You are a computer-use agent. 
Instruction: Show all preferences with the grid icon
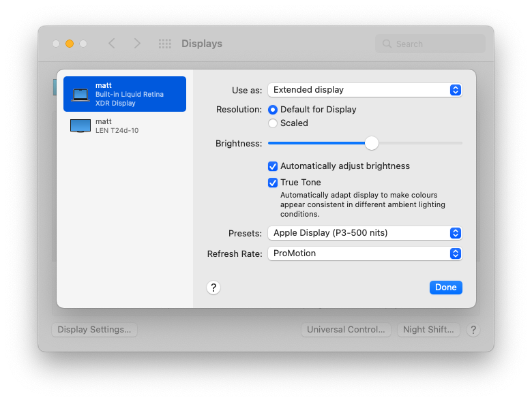point(165,44)
